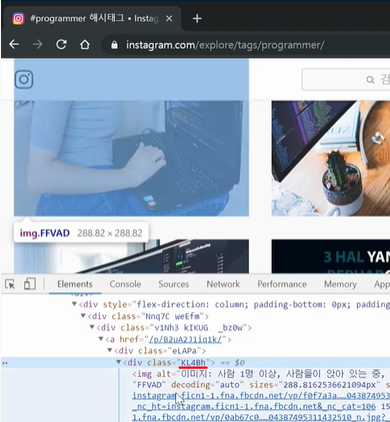
Task: Click the address bar URL
Action: click(225, 45)
